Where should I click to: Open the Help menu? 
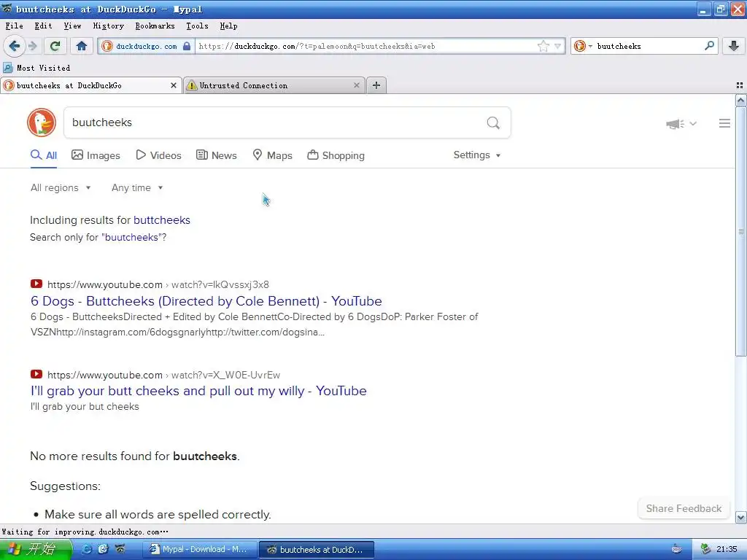pyautogui.click(x=228, y=26)
